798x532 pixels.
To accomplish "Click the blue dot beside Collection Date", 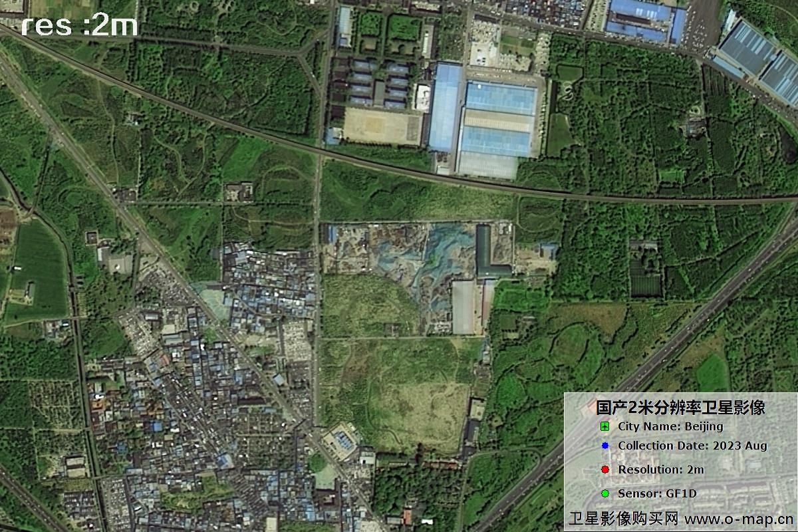I will 604,446.
